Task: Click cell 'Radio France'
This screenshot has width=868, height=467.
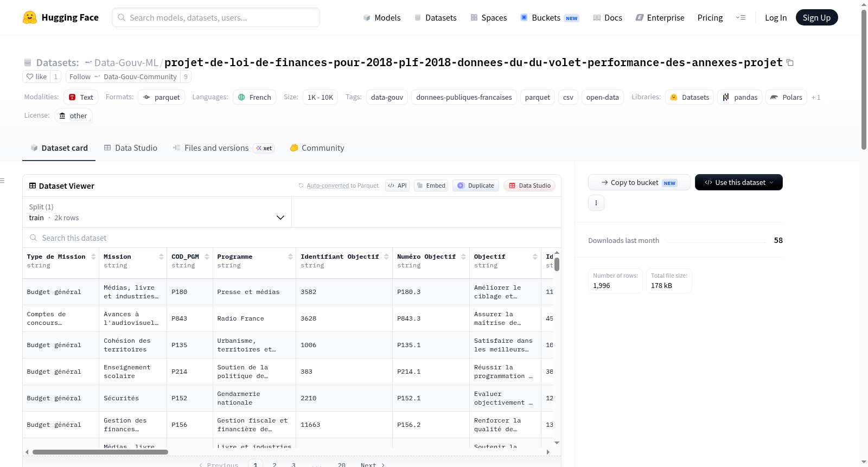Action: (x=254, y=318)
